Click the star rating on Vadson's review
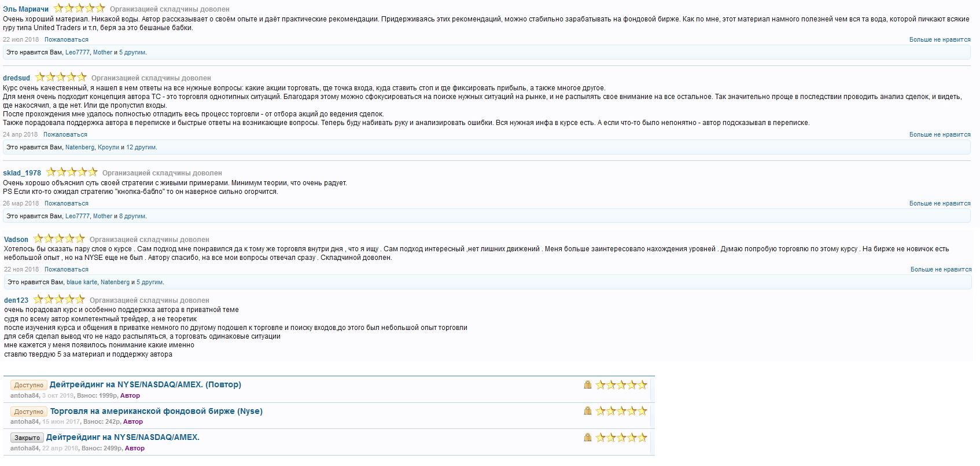The width and height of the screenshot is (980, 466). (59, 239)
